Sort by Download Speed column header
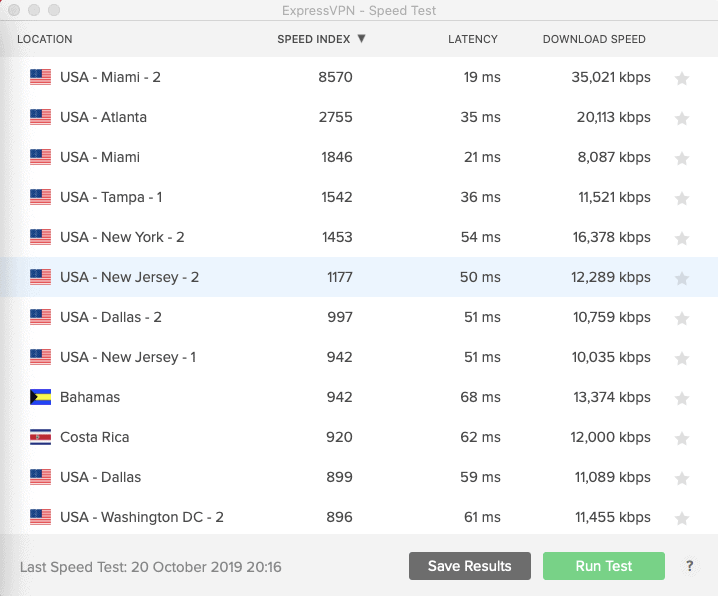Screen dimensions: 718x596 click(594, 39)
